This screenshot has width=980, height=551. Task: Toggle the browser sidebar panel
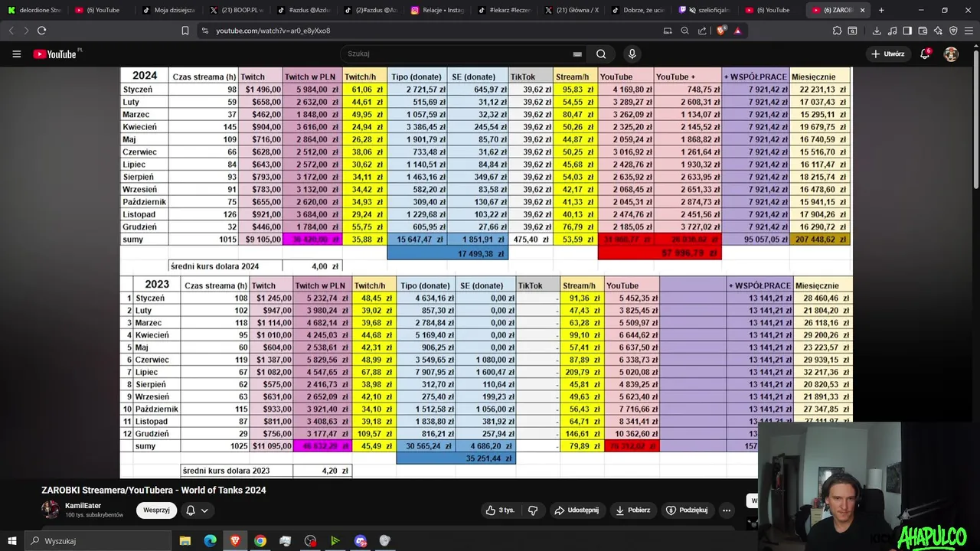click(x=907, y=31)
